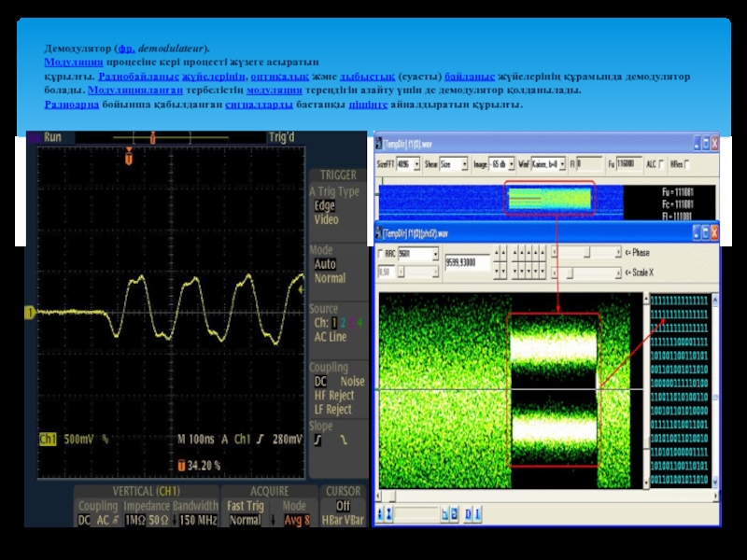The image size is (747, 560).
Task: Adjust the Phase slider
Action: 586,253
